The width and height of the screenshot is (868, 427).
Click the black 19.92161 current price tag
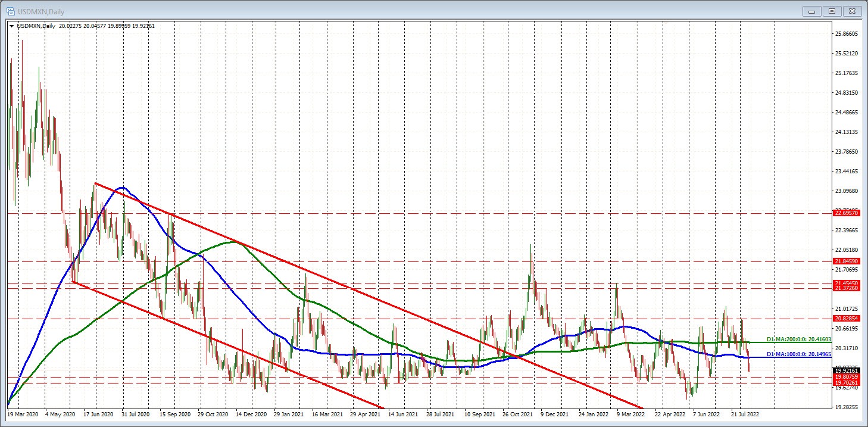point(848,370)
